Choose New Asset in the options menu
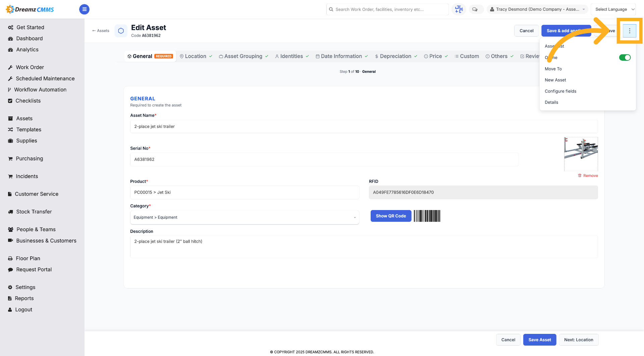Screen dimensions: 644x356 [x=555, y=80]
